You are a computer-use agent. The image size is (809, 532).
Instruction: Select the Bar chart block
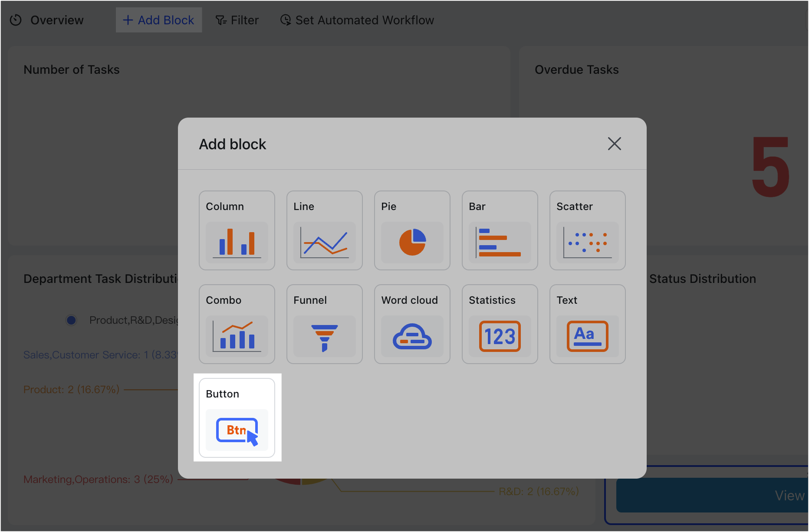click(500, 230)
